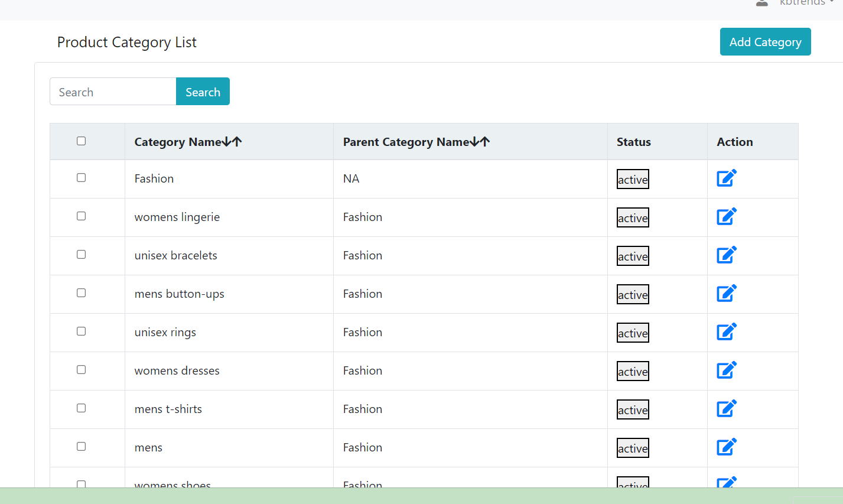
Task: Select the mens row checkbox
Action: click(x=82, y=446)
